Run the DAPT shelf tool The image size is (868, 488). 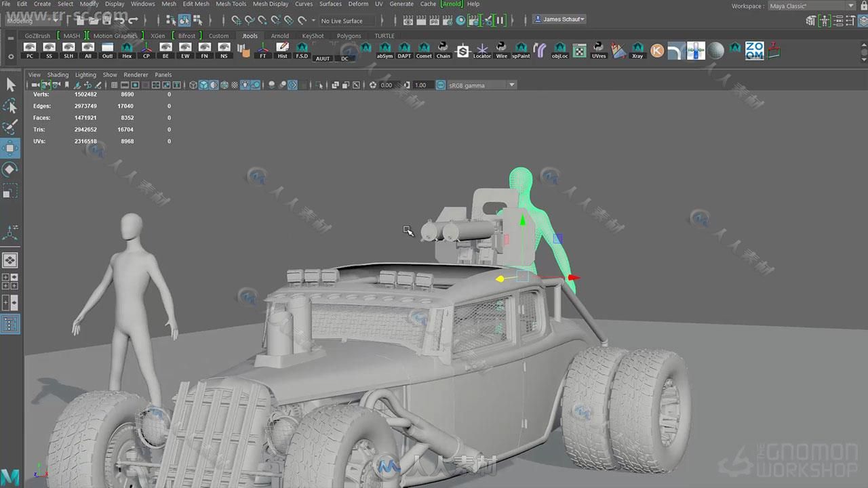(404, 50)
